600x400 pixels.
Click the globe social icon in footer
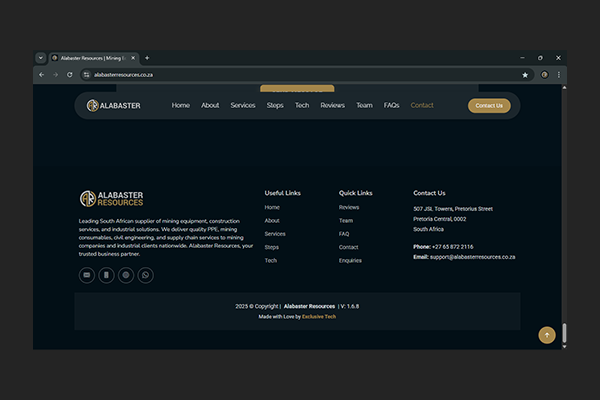pyautogui.click(x=126, y=275)
